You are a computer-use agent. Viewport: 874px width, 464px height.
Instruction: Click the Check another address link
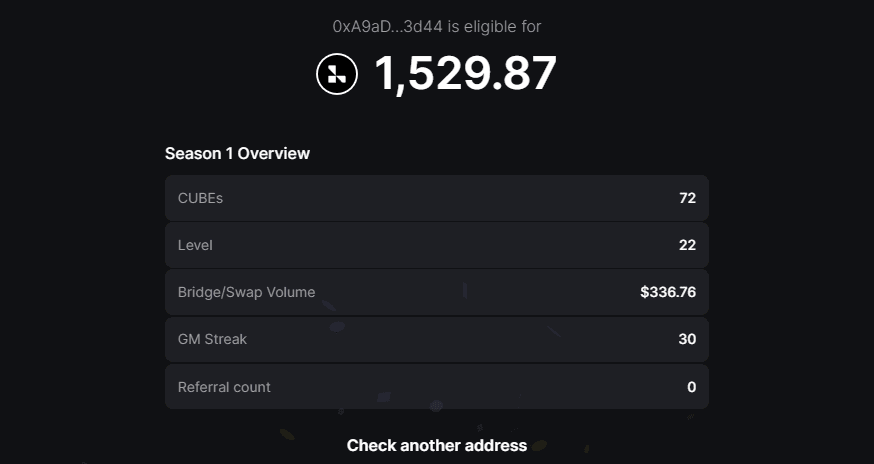437,445
